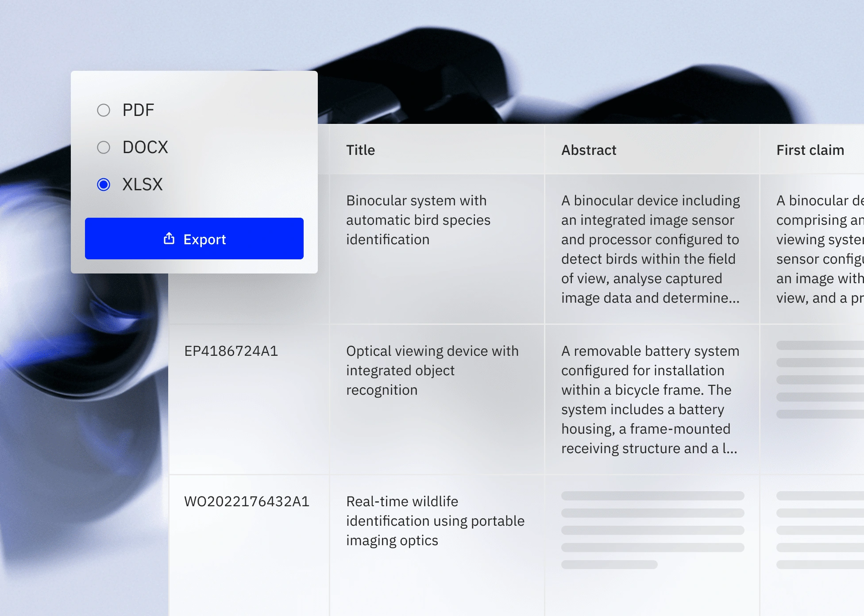Click the blue Export button
Screen dimensions: 864x616
pyautogui.click(x=194, y=239)
